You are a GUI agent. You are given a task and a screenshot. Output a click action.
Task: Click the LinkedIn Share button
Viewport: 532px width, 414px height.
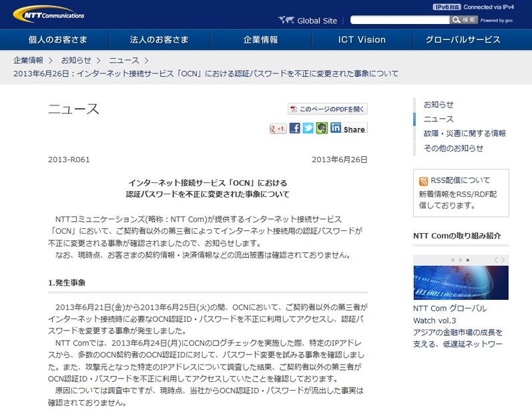(x=348, y=128)
